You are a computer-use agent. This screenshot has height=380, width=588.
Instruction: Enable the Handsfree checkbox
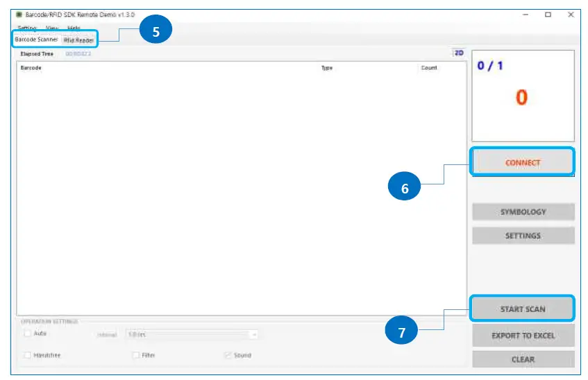point(27,355)
